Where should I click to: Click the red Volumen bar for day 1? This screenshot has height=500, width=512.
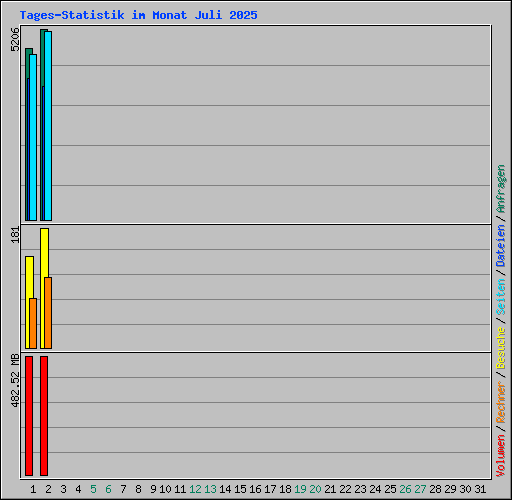(x=29, y=416)
